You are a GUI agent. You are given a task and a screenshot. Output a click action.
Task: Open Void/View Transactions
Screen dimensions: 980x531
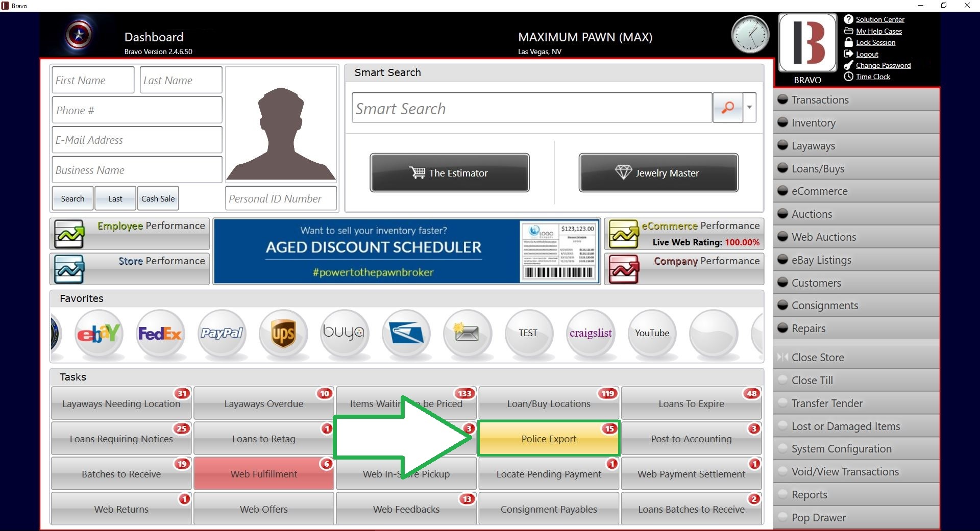tap(856, 472)
